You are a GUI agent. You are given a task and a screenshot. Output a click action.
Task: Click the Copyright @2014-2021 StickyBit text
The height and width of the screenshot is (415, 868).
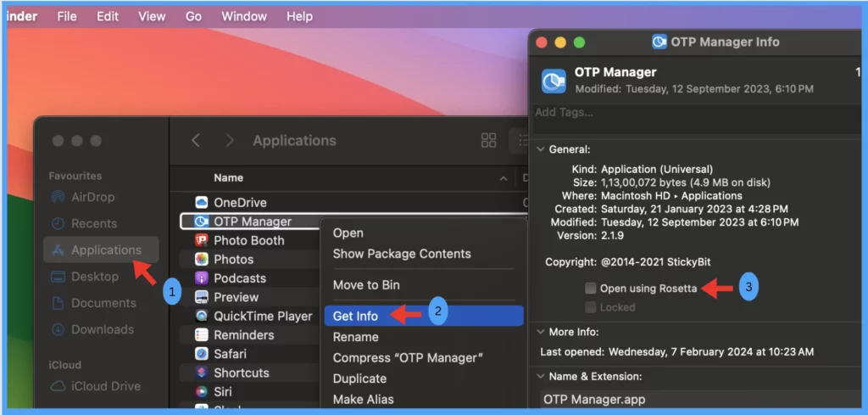[x=656, y=262]
